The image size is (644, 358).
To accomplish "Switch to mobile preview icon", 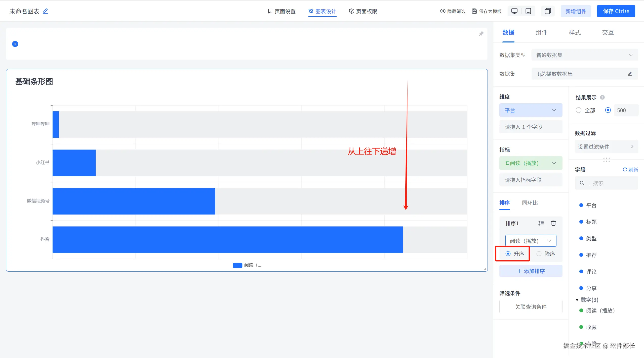I will (x=528, y=11).
